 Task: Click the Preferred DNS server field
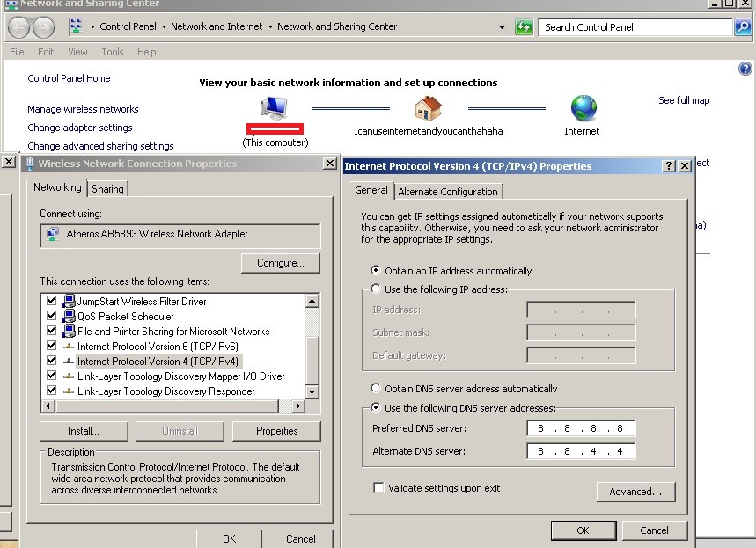point(581,429)
